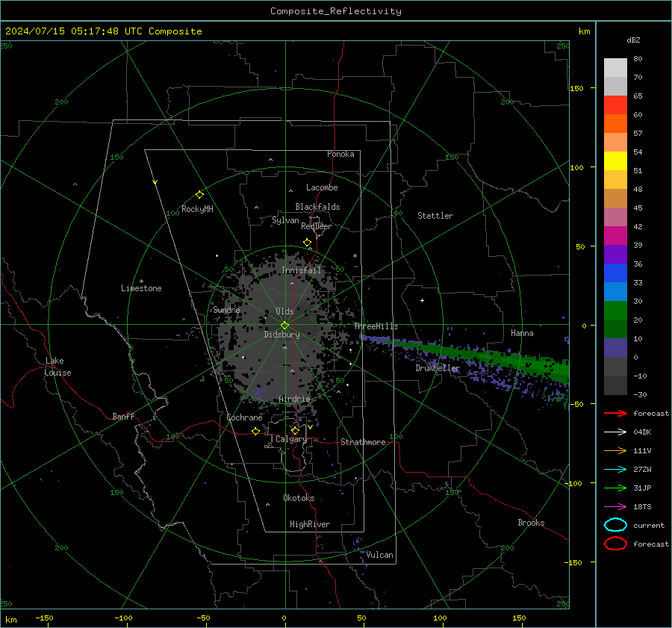Image resolution: width=672 pixels, height=628 pixels.
Task: Click the Calgary city label
Action: (291, 439)
